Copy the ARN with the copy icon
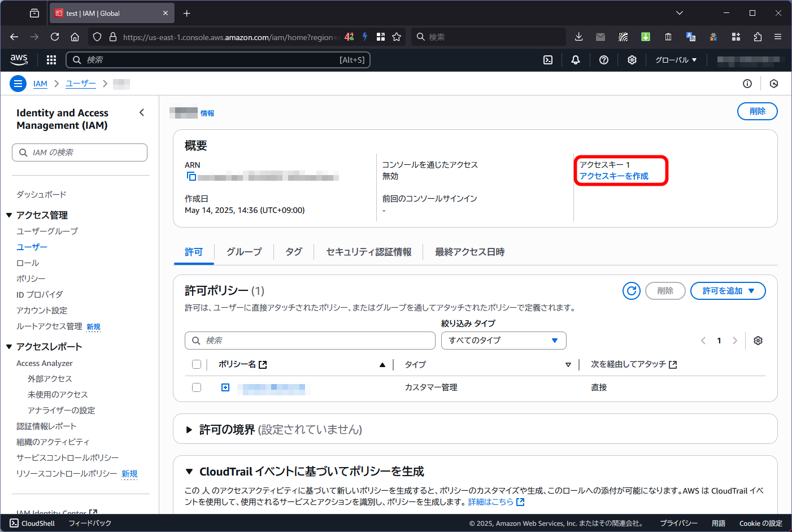792x532 pixels. click(191, 177)
